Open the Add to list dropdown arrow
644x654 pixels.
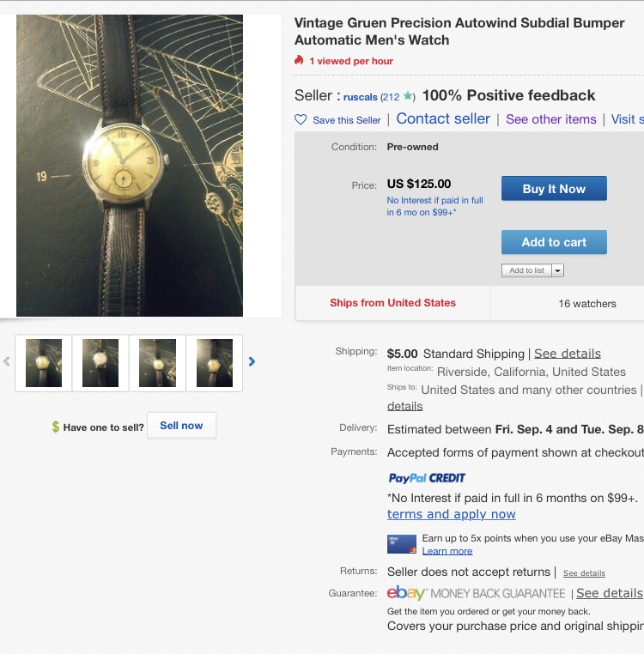coord(557,270)
